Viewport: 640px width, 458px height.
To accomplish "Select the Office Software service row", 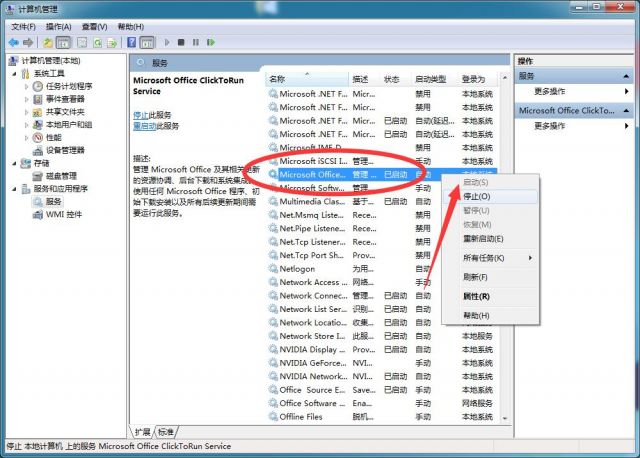I will click(382, 403).
